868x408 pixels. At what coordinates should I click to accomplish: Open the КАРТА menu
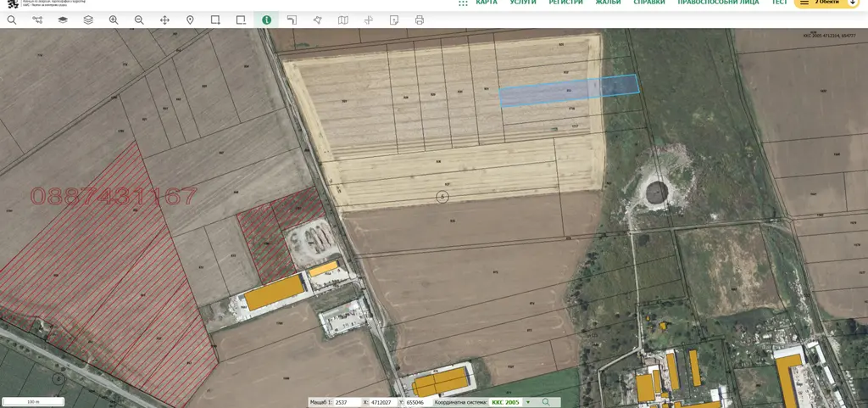click(487, 3)
